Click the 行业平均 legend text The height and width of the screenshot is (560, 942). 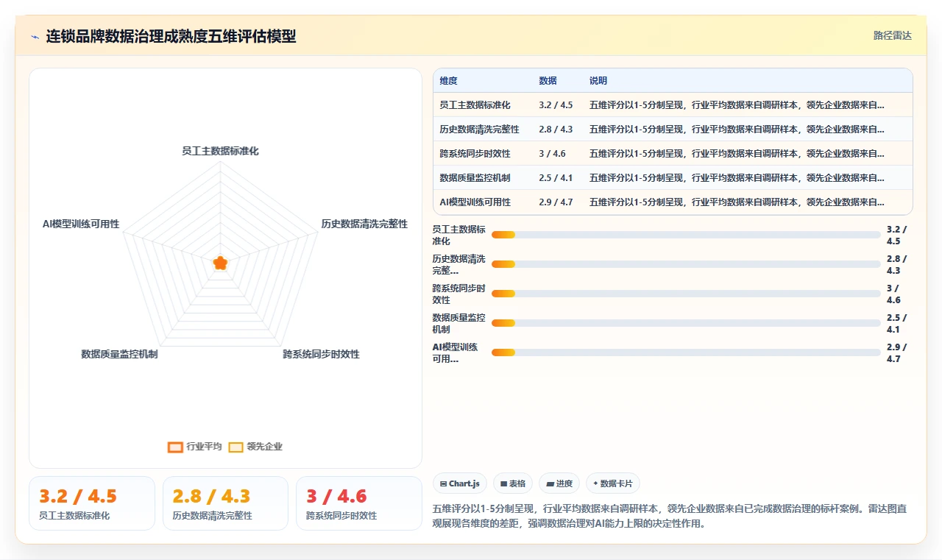click(204, 447)
